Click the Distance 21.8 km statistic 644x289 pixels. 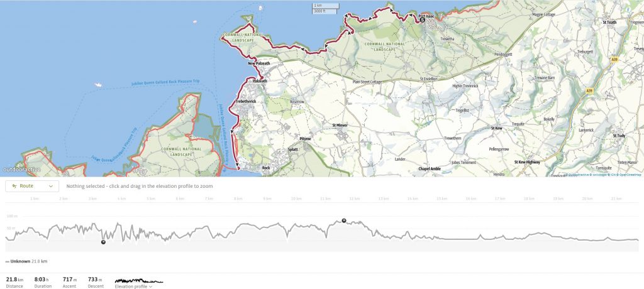[x=14, y=282]
